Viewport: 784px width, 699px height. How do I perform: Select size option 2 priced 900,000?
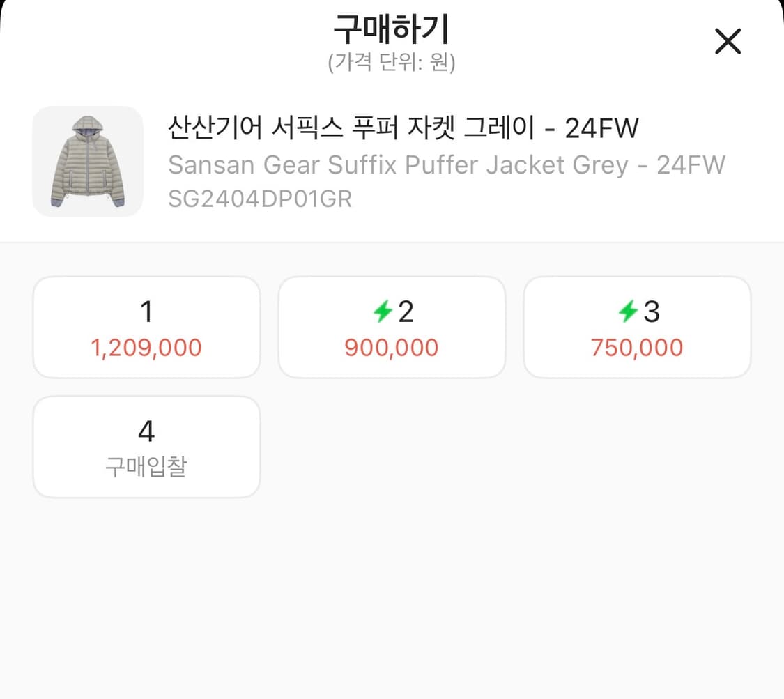pyautogui.click(x=392, y=326)
